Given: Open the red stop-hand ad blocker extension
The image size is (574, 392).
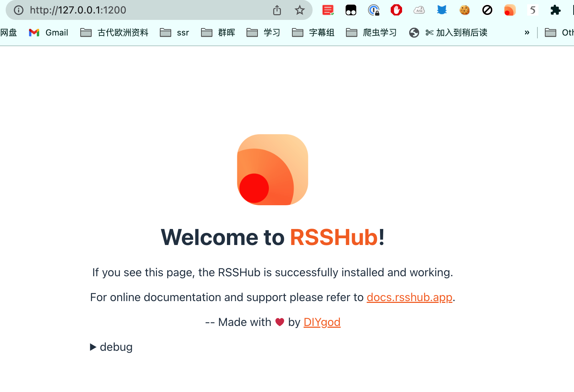Looking at the screenshot, I should click(x=396, y=10).
